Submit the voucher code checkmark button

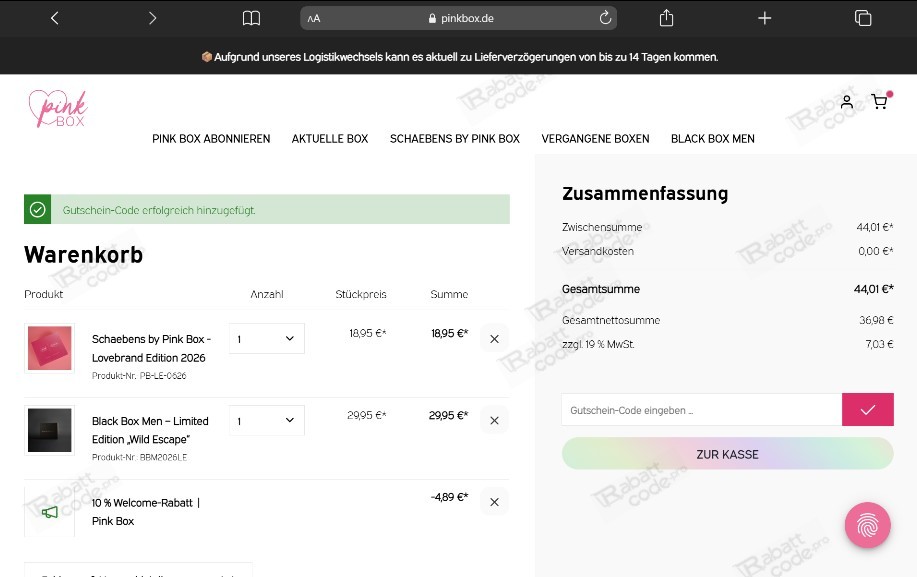867,410
